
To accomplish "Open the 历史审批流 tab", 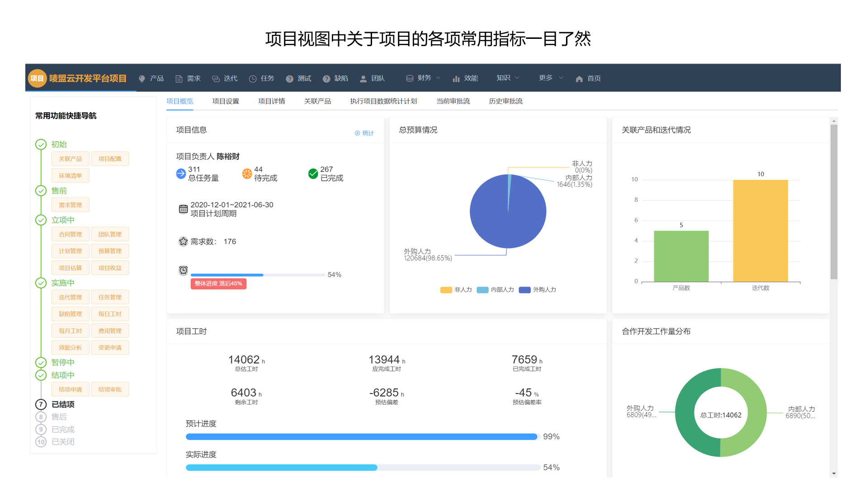I will [x=505, y=101].
